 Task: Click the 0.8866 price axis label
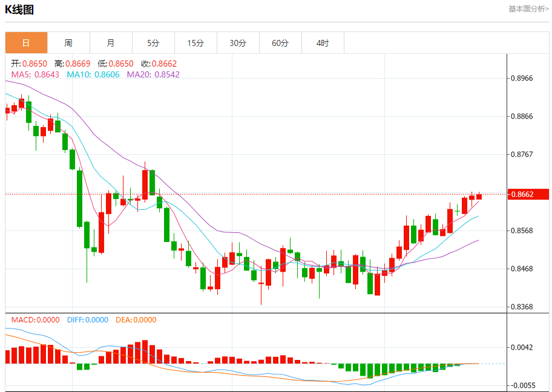tap(522, 116)
